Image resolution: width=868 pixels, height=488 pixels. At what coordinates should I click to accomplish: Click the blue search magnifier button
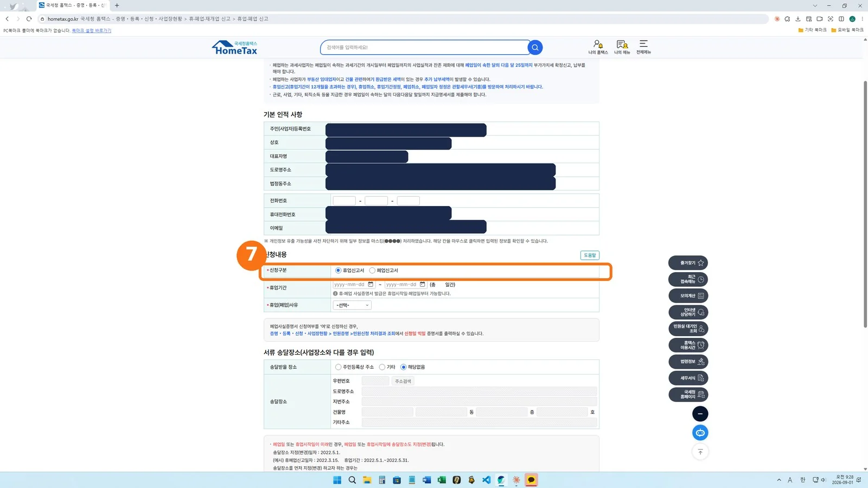tap(535, 48)
